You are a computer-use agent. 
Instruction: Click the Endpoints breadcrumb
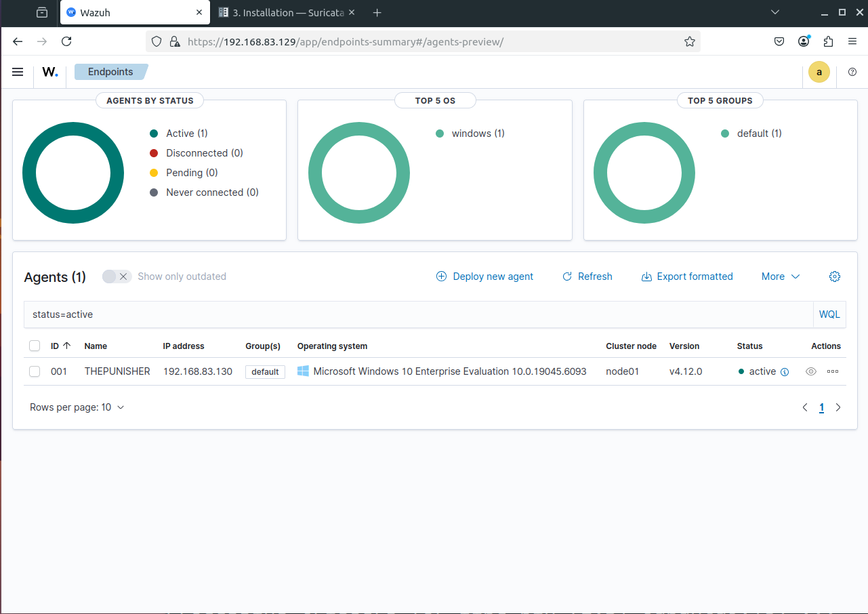(110, 72)
